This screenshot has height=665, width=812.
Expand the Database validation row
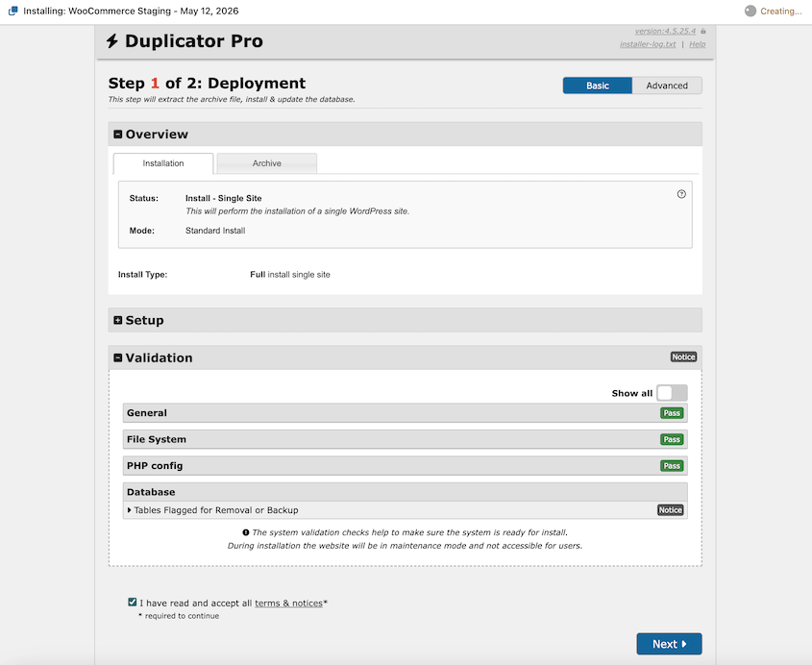click(x=405, y=492)
